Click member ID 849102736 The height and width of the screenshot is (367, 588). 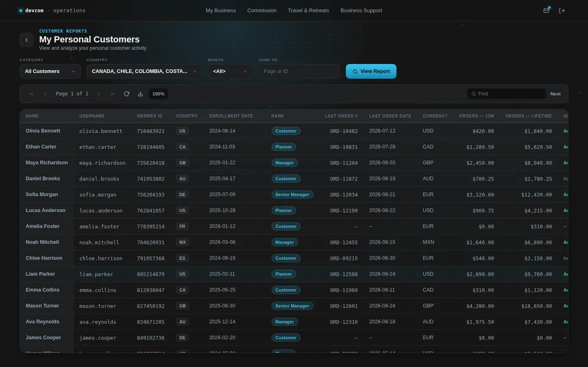(x=151, y=338)
